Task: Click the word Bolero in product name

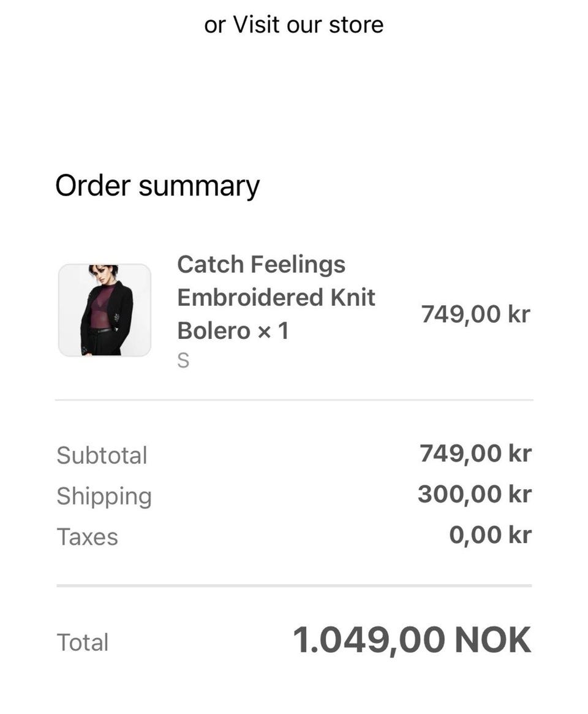Action: tap(214, 331)
